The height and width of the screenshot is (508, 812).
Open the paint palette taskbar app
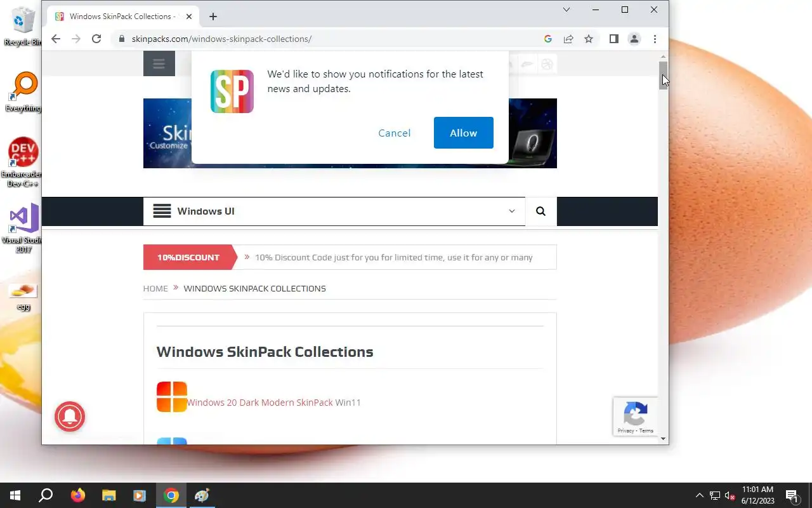click(x=202, y=495)
